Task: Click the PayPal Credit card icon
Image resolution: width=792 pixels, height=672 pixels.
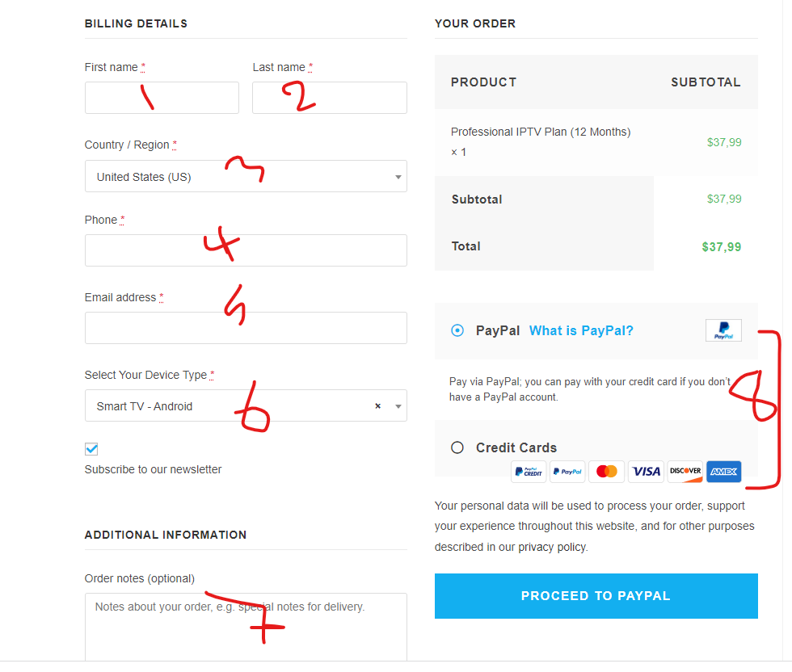Action: coord(529,472)
